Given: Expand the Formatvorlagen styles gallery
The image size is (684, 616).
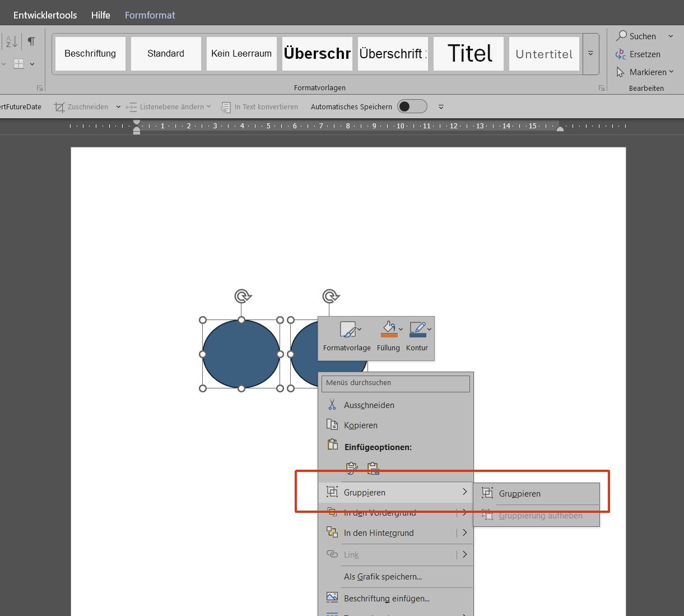Looking at the screenshot, I should click(x=590, y=54).
